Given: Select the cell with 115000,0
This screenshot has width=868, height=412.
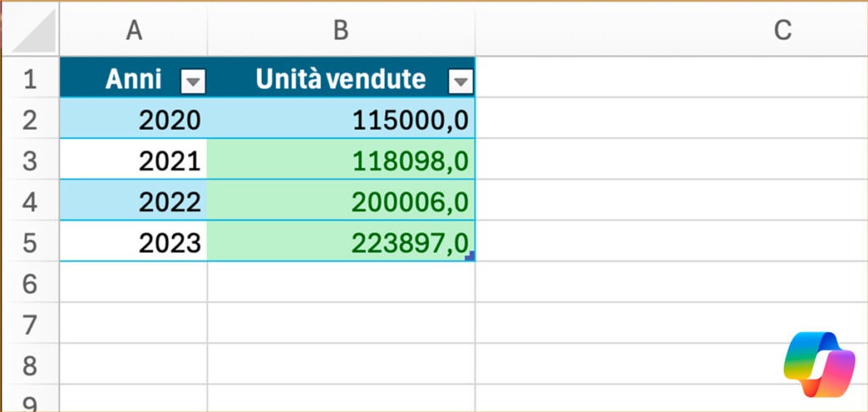Looking at the screenshot, I should [341, 119].
